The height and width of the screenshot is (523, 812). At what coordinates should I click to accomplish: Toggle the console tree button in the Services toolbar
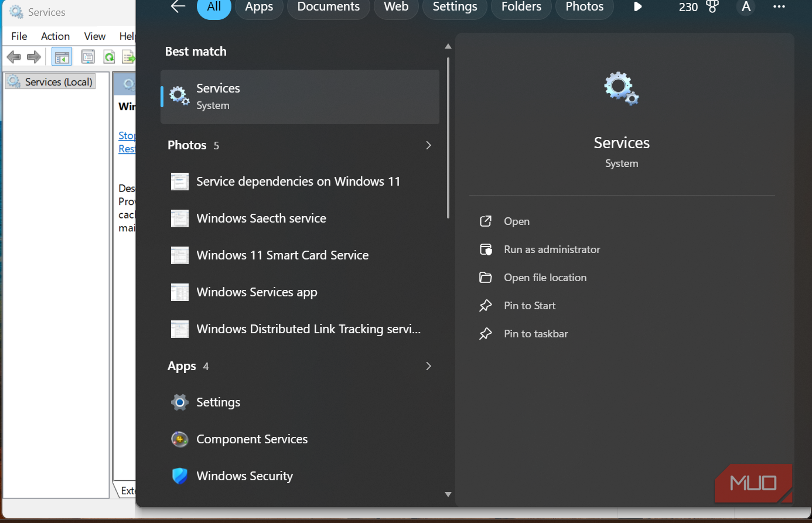(x=62, y=57)
